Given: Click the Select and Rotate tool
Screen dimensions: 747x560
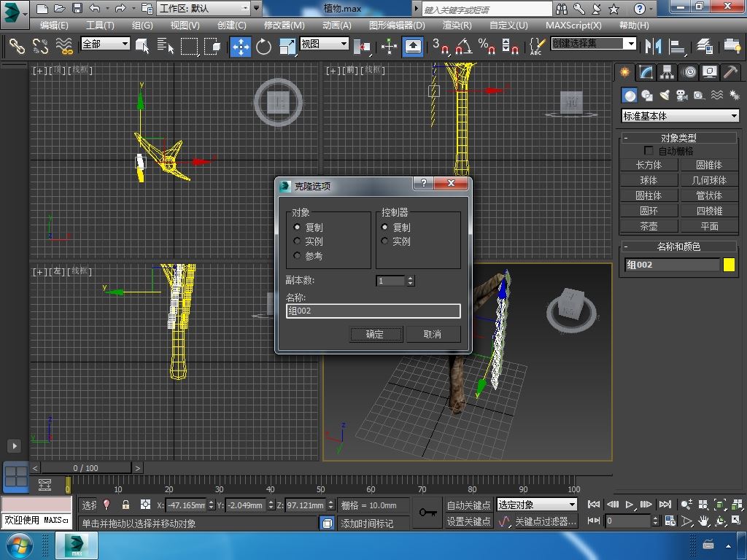Looking at the screenshot, I should 263,47.
